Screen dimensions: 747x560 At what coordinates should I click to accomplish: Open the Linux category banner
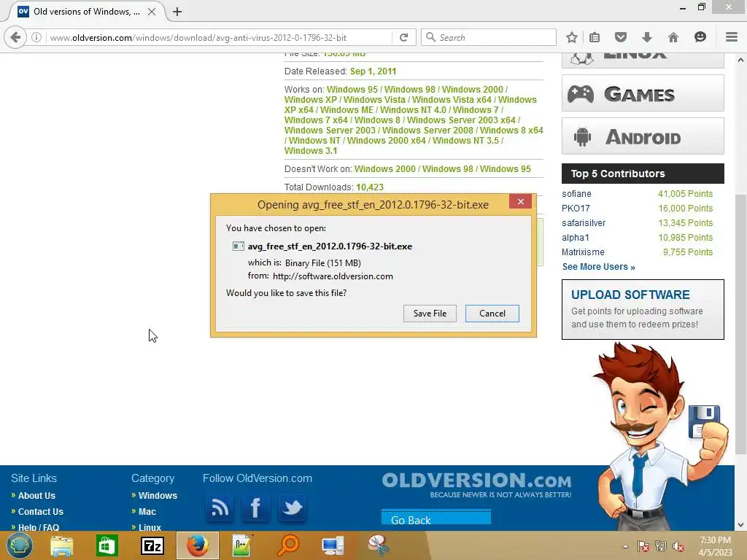[x=643, y=60]
